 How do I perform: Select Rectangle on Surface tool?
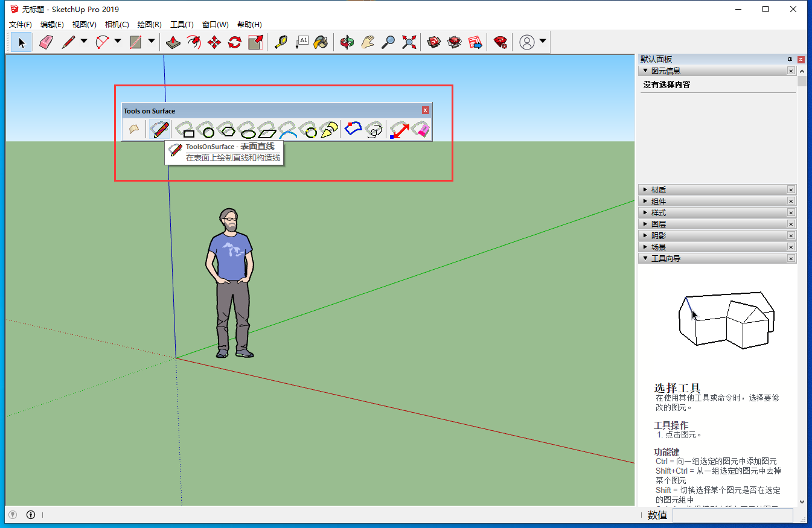coord(185,130)
